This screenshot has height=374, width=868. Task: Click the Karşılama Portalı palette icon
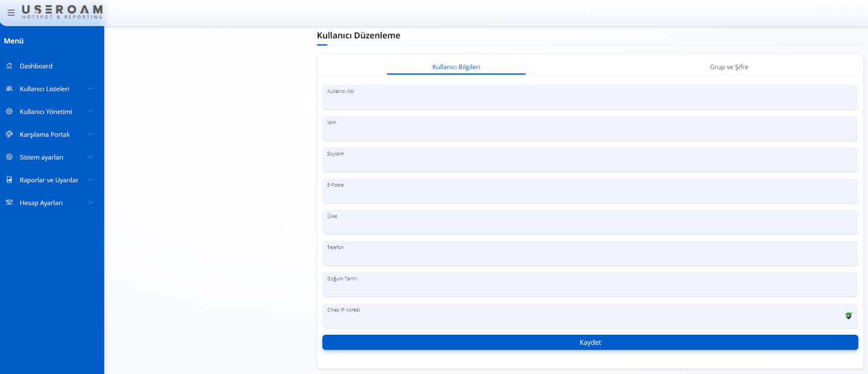(x=9, y=134)
